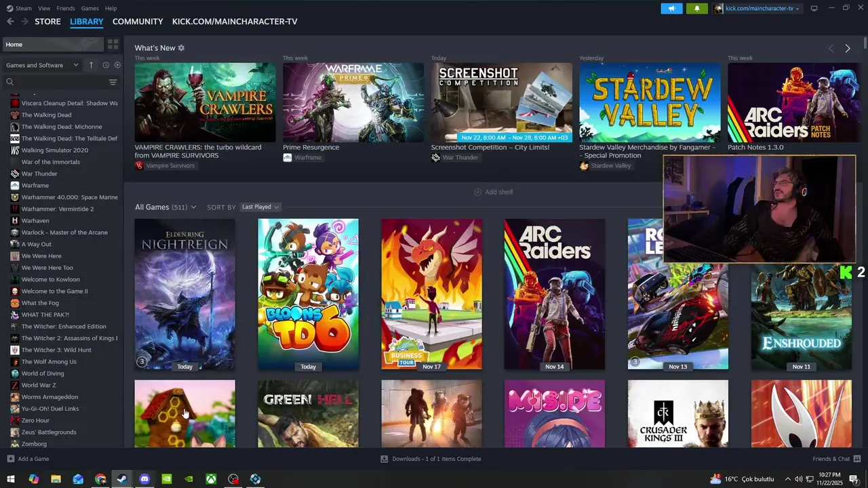Click the Windows Start button
This screenshot has width=868, height=488.
pyautogui.click(x=11, y=479)
